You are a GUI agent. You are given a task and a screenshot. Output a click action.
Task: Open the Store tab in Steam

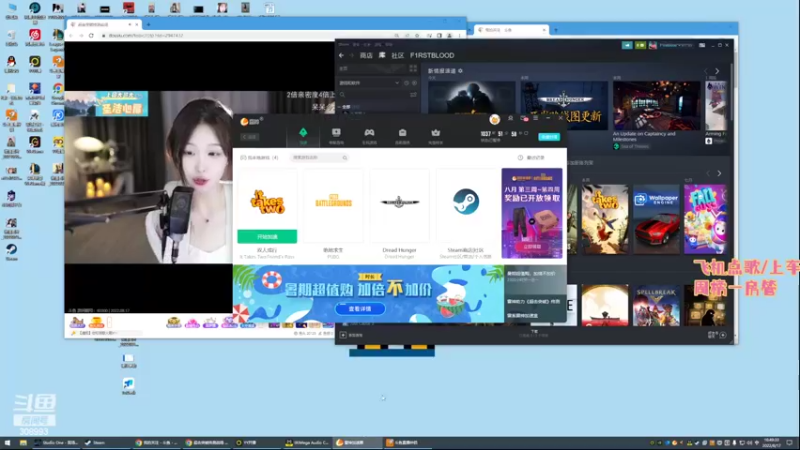click(366, 55)
